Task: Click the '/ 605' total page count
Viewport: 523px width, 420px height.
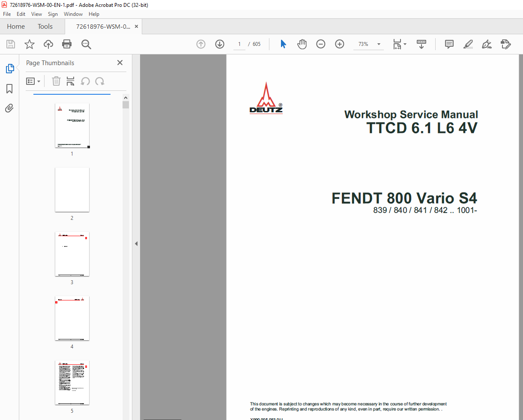Action: point(254,44)
